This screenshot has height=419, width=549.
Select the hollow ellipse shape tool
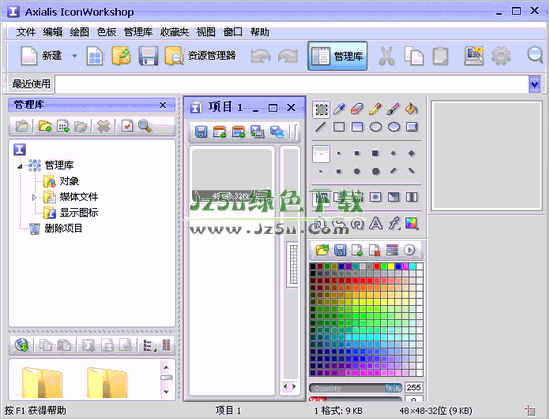pyautogui.click(x=375, y=127)
